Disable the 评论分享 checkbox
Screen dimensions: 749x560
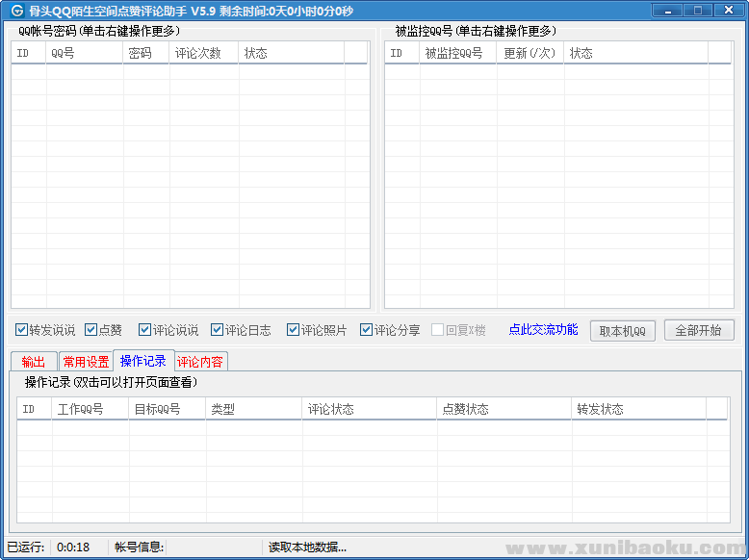pos(366,330)
